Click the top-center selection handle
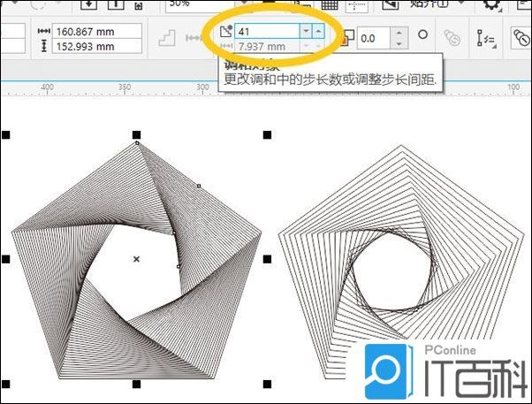Image resolution: width=532 pixels, height=404 pixels. tap(136, 134)
